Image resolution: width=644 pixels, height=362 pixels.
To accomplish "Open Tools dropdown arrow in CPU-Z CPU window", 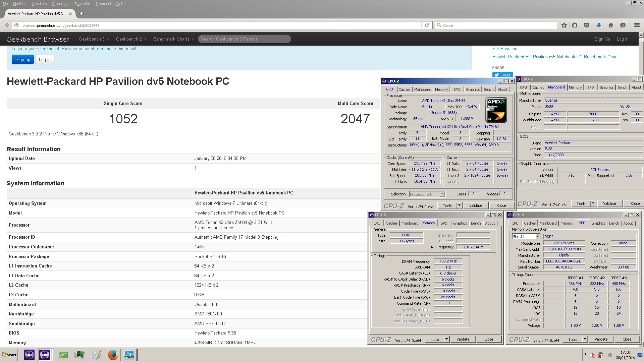I will click(459, 205).
